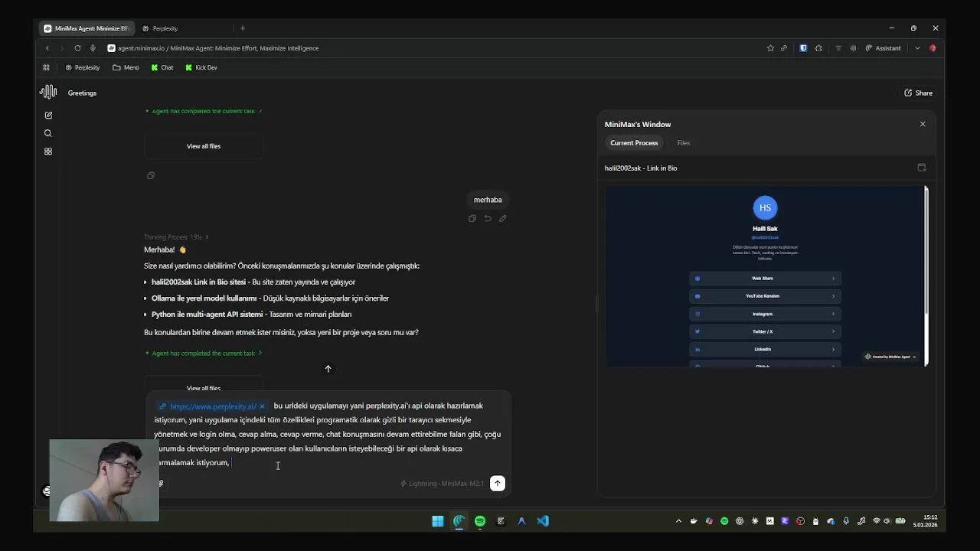Screen dimensions: 980x551
Task: Open Windows Start menu
Action: coord(438,521)
